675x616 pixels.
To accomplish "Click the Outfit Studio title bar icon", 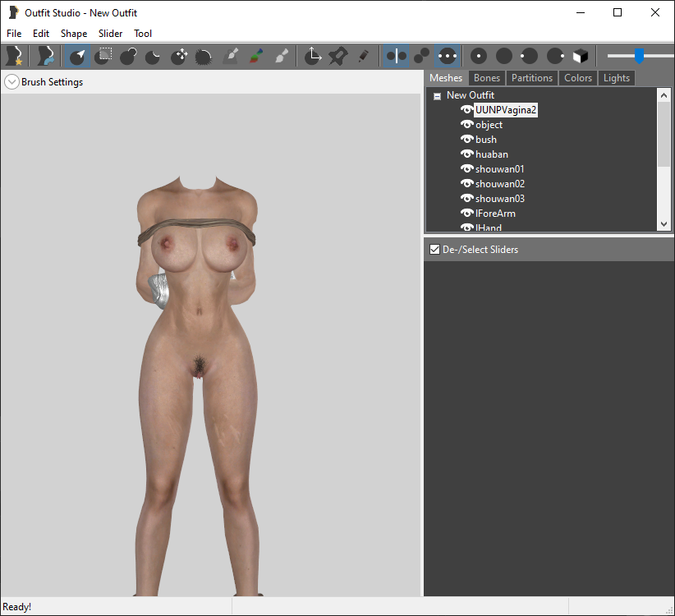I will click(13, 12).
